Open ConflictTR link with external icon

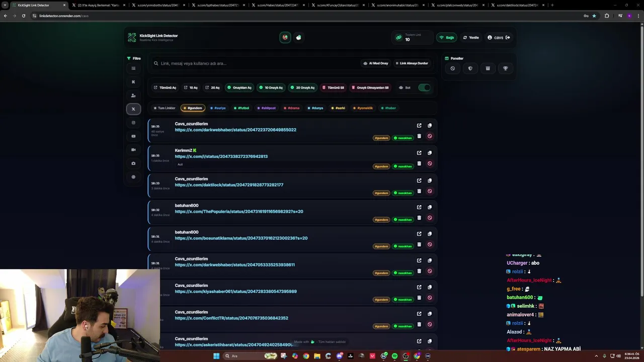[x=419, y=314]
